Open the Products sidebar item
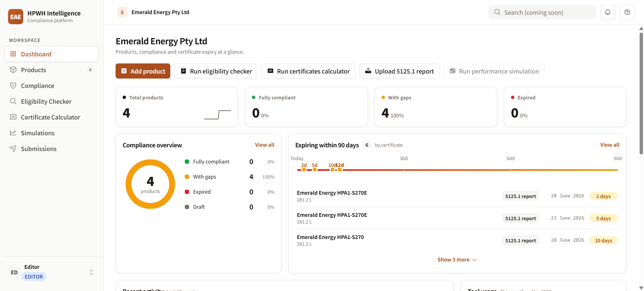This screenshot has height=291, width=644. pyautogui.click(x=51, y=70)
